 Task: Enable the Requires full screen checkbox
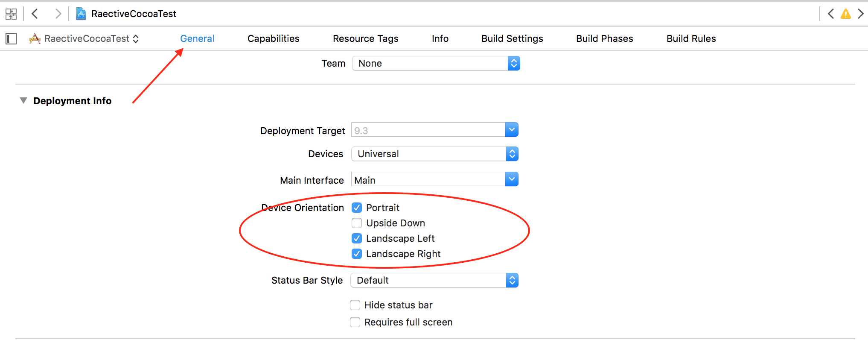(x=355, y=322)
